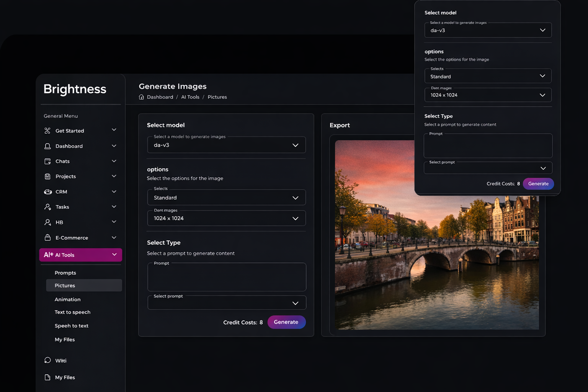Click the Projects icon in sidebar
Viewport: 588px width, 392px height.
(47, 176)
